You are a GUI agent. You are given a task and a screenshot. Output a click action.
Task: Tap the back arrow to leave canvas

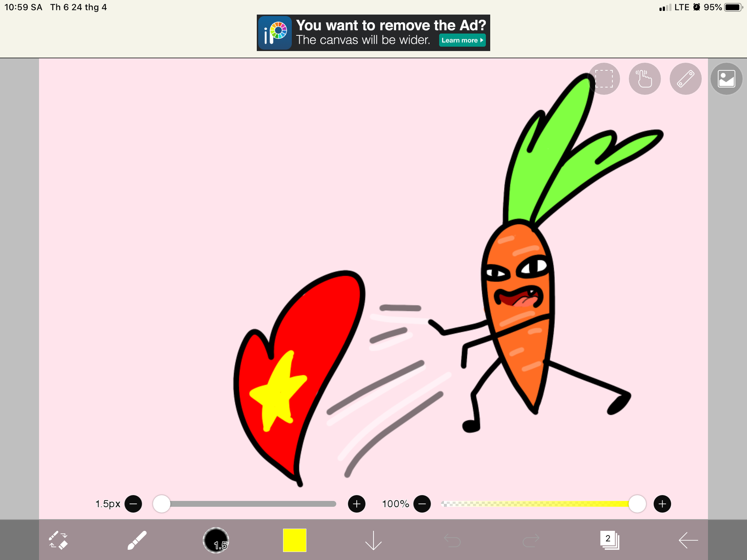coord(688,540)
